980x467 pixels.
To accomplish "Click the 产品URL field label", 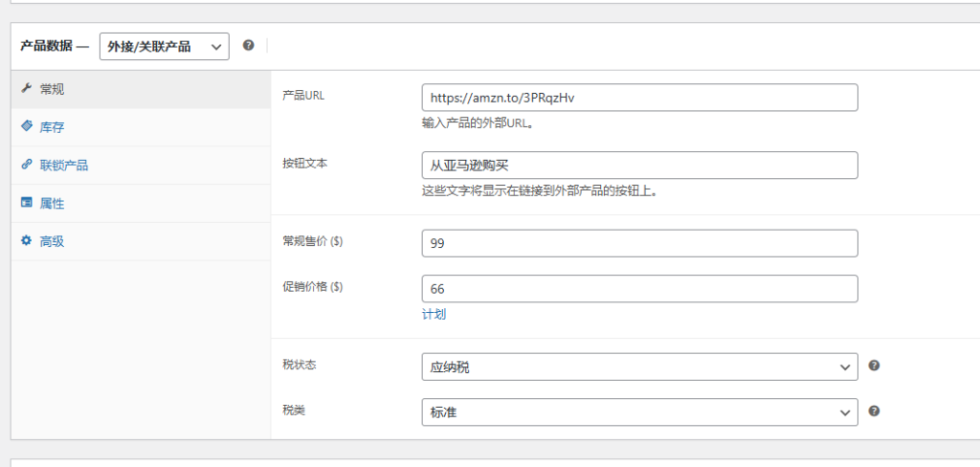I will point(303,96).
